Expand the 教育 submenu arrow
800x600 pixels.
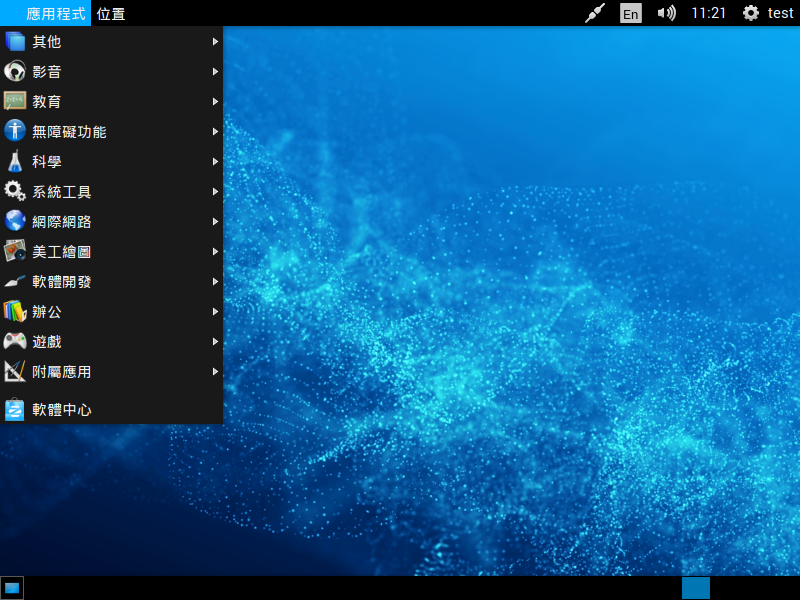215,102
